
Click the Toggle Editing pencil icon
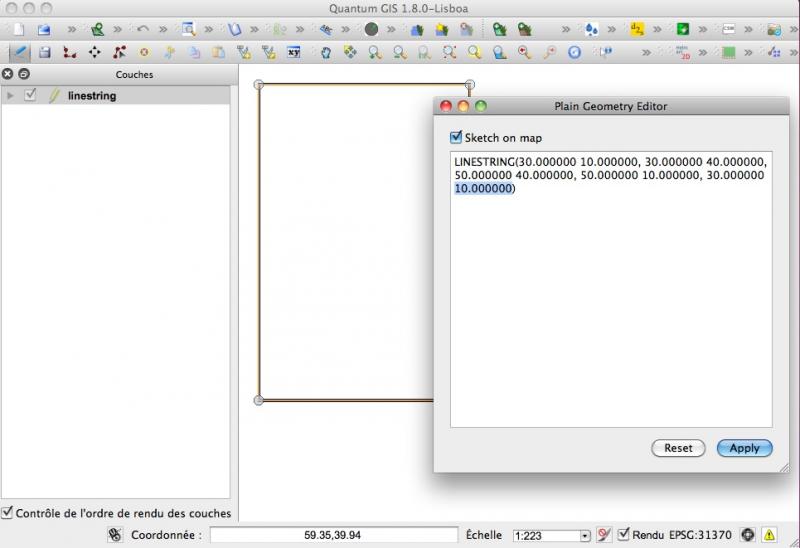click(x=19, y=52)
